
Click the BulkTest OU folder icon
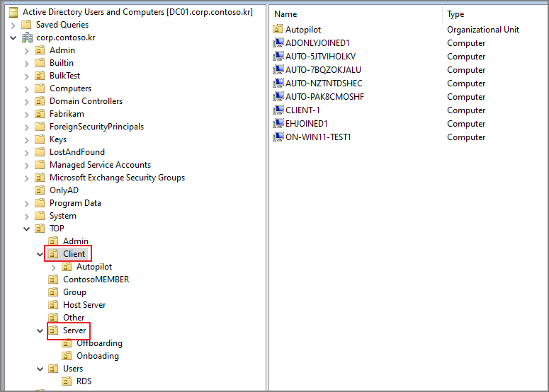[x=40, y=76]
